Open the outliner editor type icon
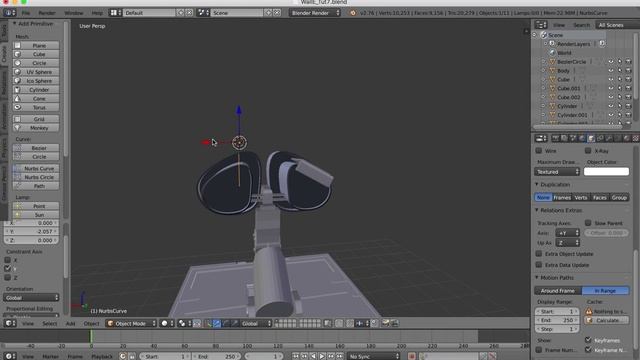640x360 pixels. tap(541, 25)
